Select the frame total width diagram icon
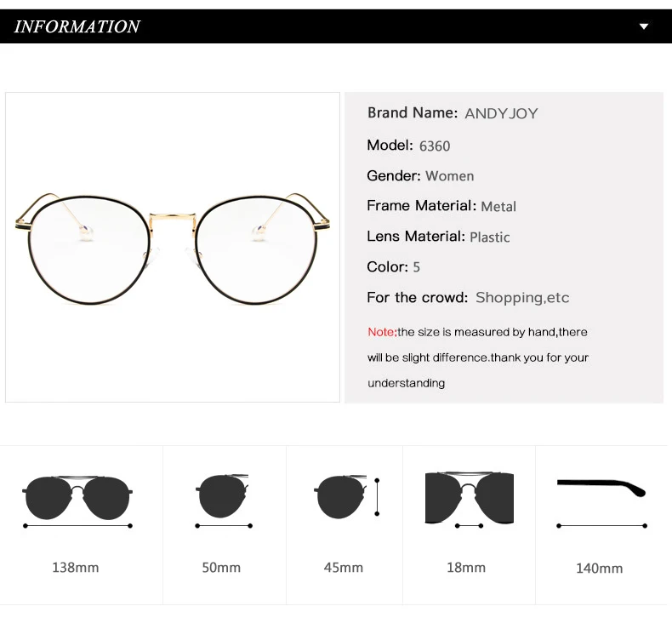 coord(77,499)
